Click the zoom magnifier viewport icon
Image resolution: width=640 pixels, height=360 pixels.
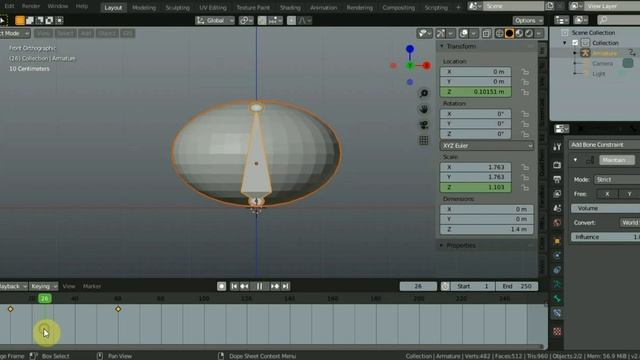point(424,93)
